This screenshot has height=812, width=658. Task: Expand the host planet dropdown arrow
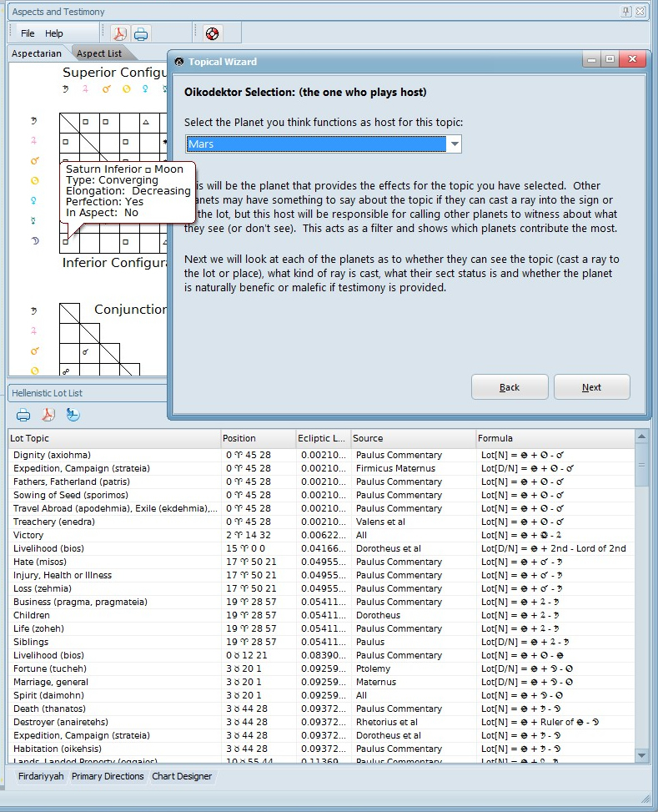click(454, 144)
